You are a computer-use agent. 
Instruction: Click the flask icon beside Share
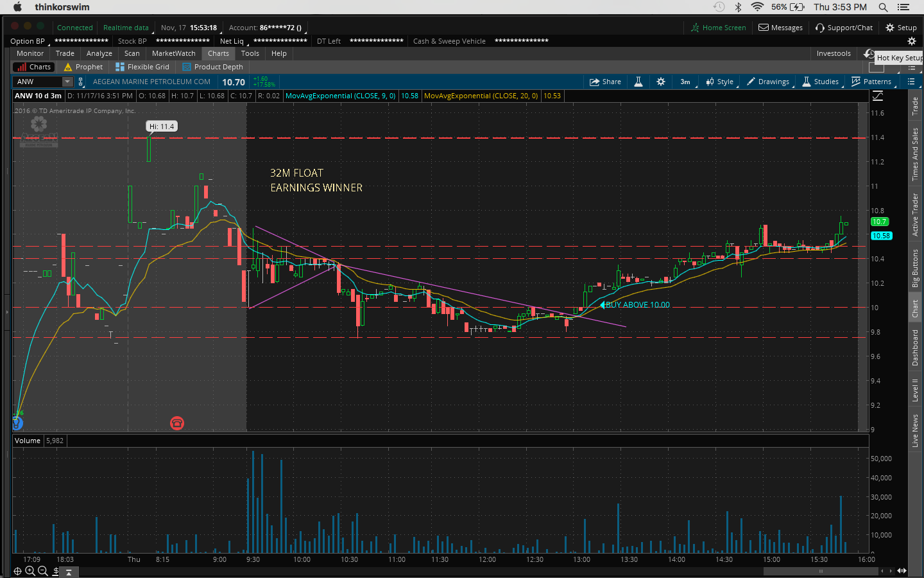coord(638,82)
